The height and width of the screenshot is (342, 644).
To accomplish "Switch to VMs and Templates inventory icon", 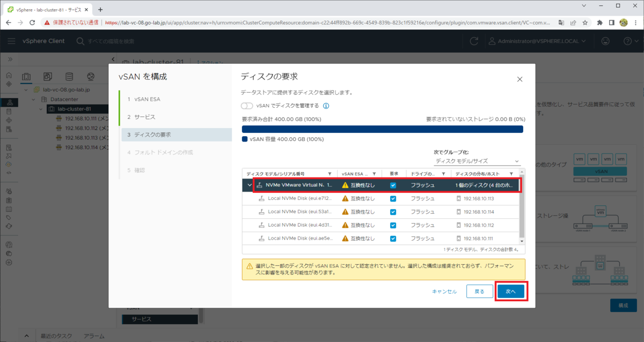I will [47, 77].
